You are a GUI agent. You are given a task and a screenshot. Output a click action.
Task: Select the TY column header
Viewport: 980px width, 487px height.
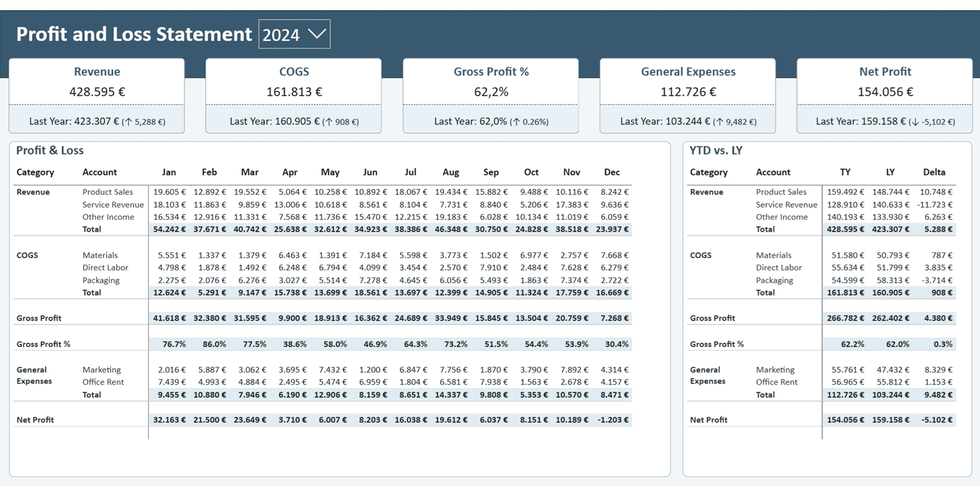click(x=845, y=172)
